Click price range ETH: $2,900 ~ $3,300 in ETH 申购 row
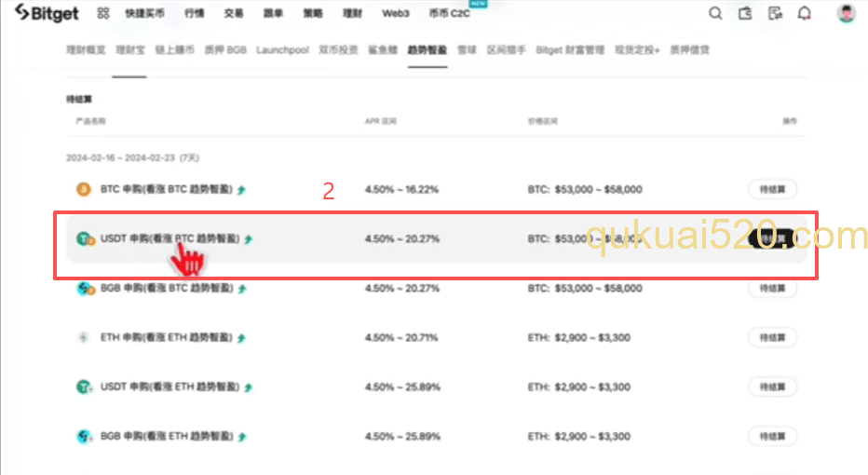 [x=579, y=338]
